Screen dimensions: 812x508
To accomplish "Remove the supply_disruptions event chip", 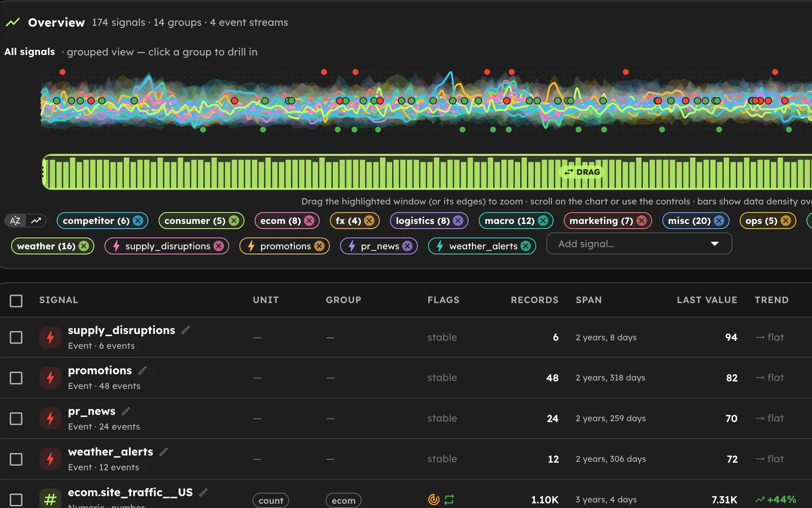I will point(219,246).
